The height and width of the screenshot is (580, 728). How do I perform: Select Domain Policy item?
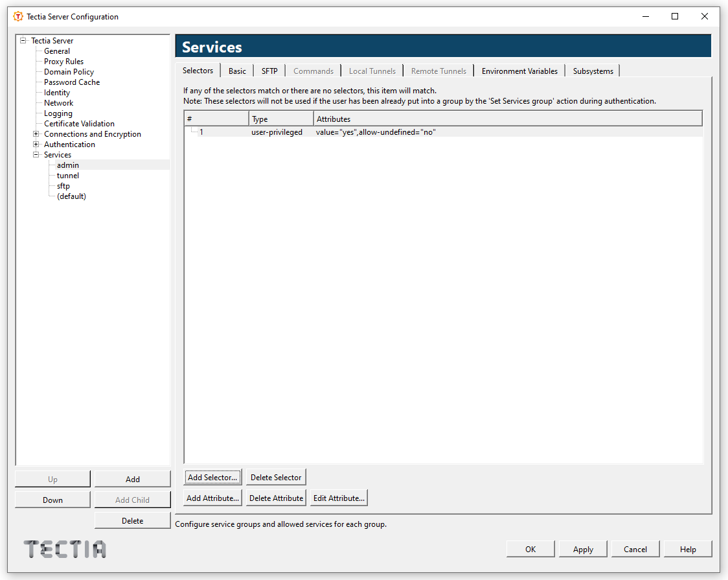pyautogui.click(x=69, y=71)
